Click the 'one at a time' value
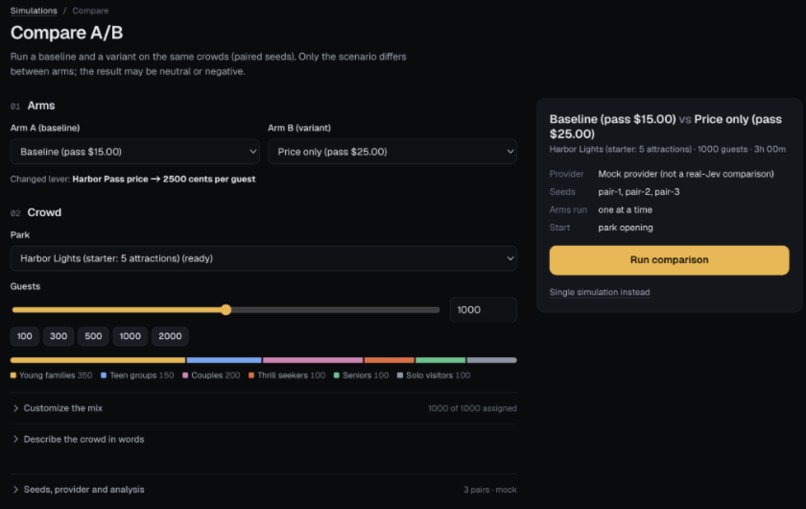Image resolution: width=806 pixels, height=509 pixels. (x=625, y=210)
